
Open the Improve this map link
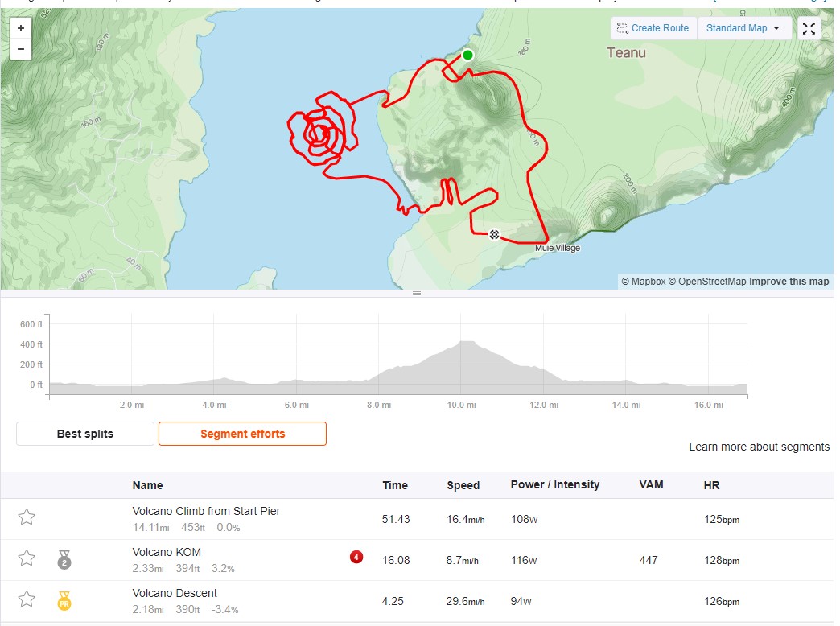pos(789,282)
